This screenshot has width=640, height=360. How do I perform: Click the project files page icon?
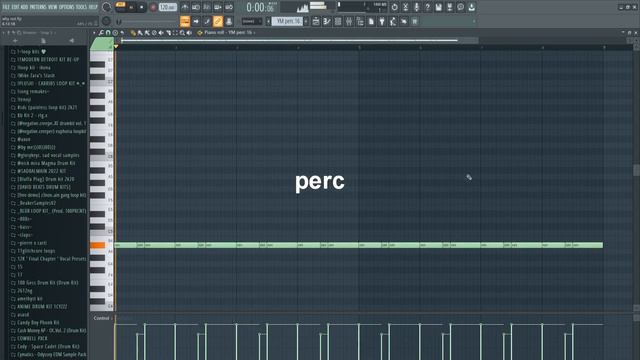tap(371, 21)
